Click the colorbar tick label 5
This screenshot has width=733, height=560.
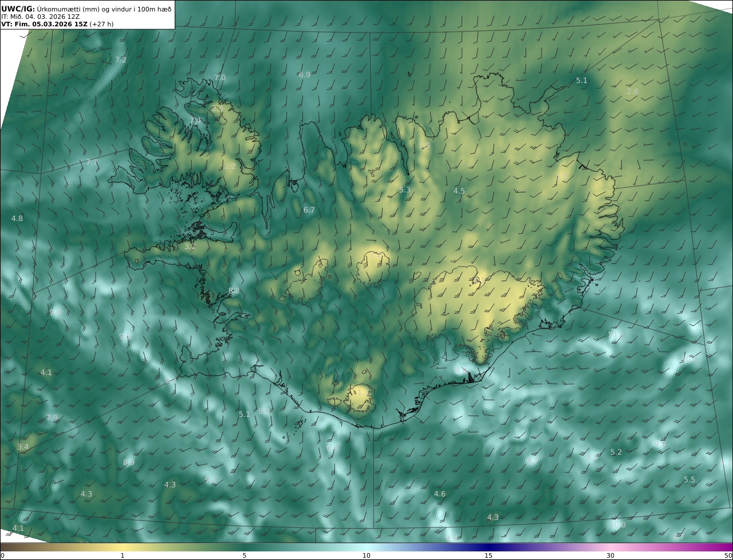point(244,555)
